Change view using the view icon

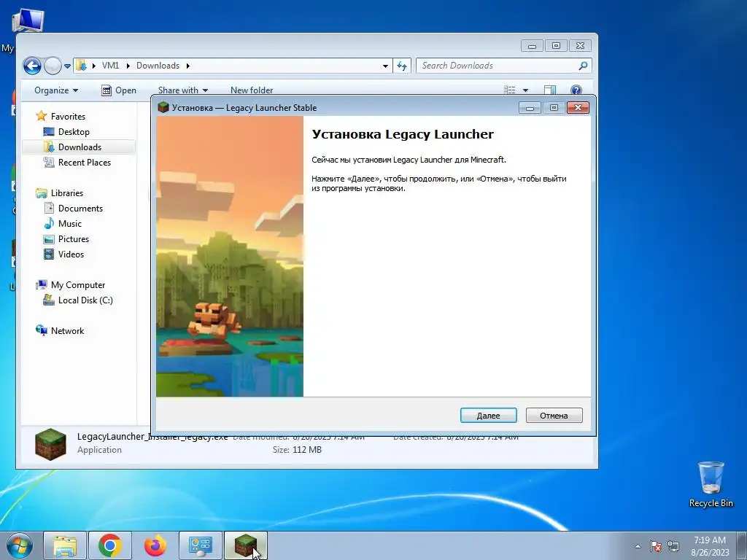[510, 90]
